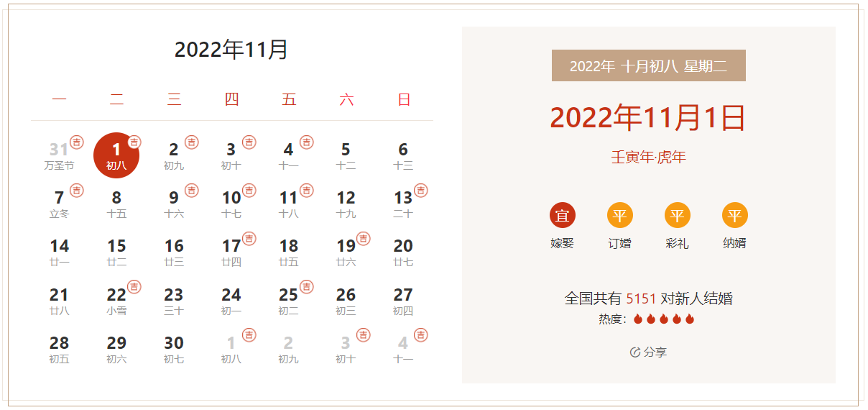Select the highlighted date November 1

[x=116, y=155]
